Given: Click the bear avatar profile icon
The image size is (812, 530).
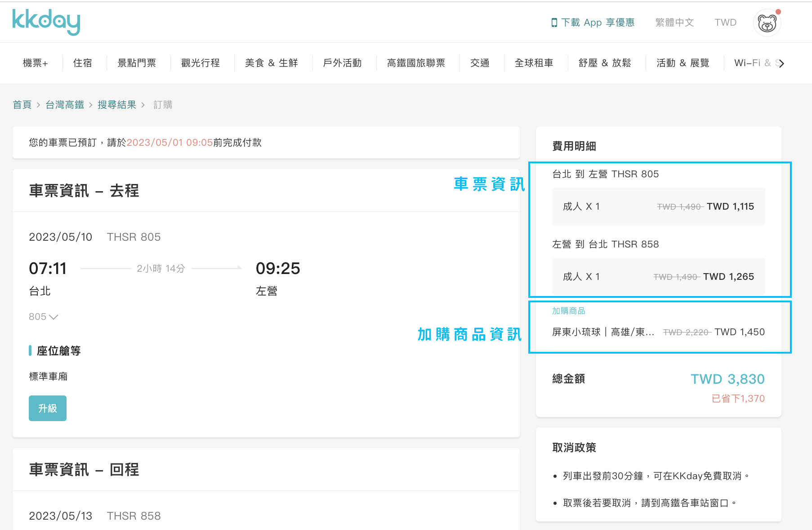Looking at the screenshot, I should [x=767, y=22].
